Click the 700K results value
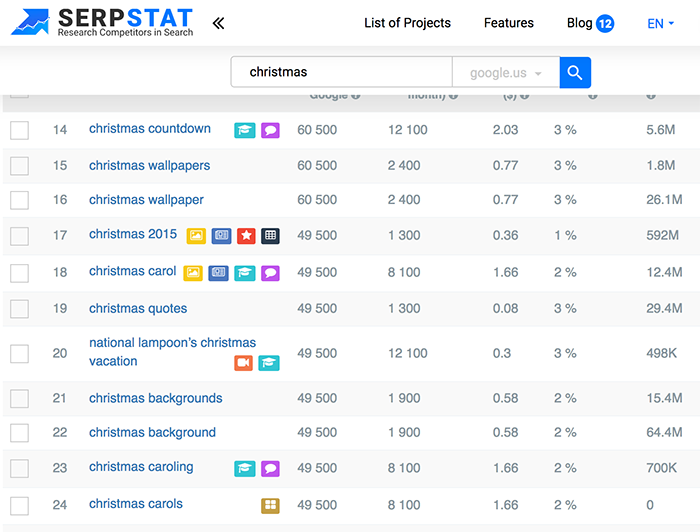Image resolution: width=700 pixels, height=532 pixels. pyautogui.click(x=661, y=468)
